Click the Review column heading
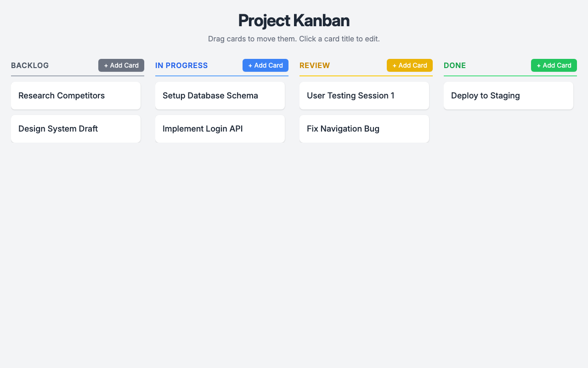The height and width of the screenshot is (368, 588). pyautogui.click(x=315, y=66)
